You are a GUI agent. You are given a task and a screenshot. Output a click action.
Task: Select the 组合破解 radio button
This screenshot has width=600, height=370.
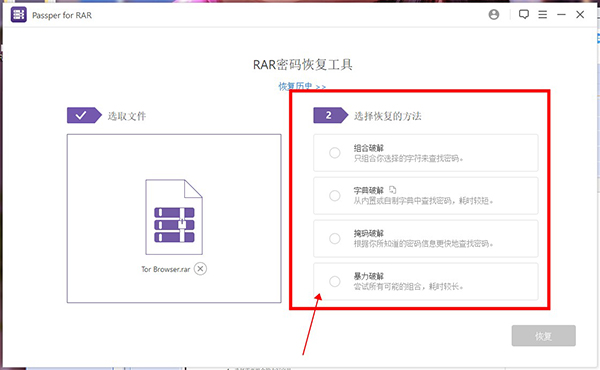coord(335,153)
